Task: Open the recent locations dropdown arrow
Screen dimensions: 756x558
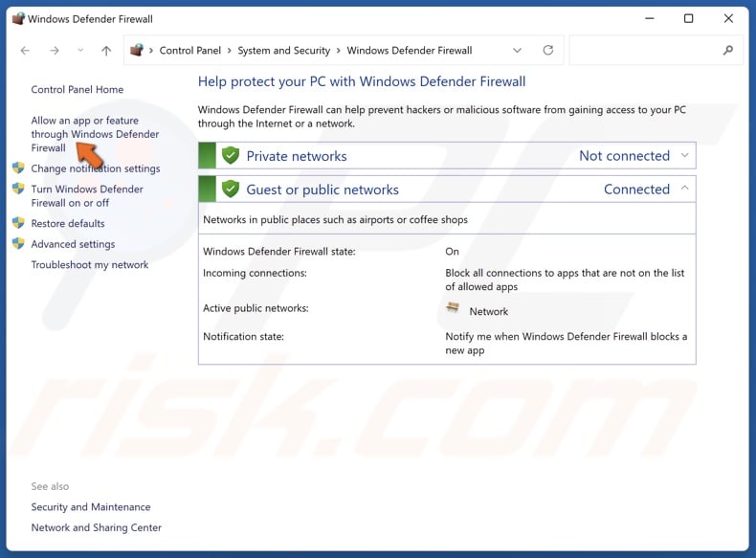Action: tap(80, 50)
